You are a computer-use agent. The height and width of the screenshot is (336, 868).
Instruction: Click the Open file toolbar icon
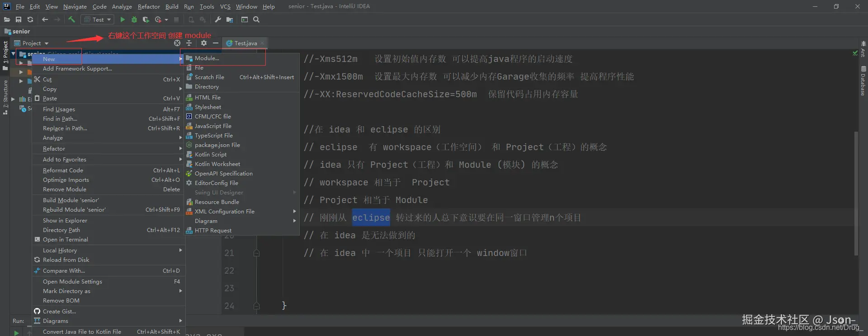point(7,19)
